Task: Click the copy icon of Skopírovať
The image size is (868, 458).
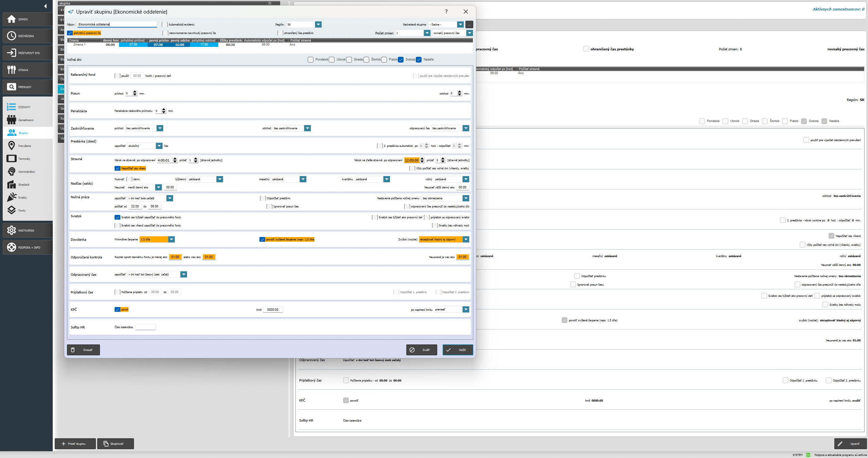Action: coord(106,444)
